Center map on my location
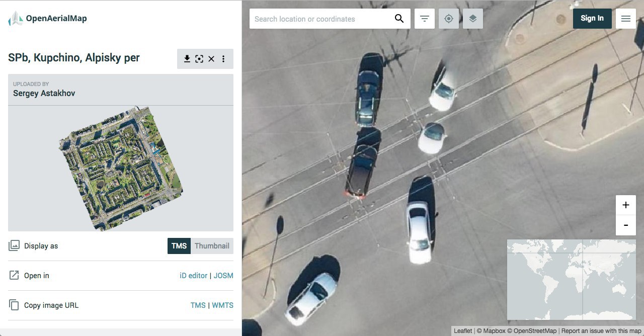The image size is (644, 336). pos(449,19)
